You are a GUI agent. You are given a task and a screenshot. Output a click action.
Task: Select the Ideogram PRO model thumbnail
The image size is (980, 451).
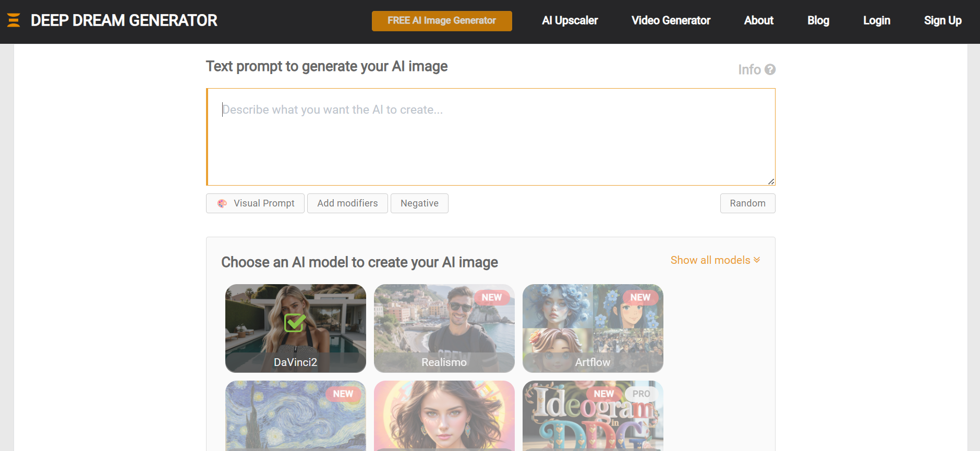[x=593, y=416]
